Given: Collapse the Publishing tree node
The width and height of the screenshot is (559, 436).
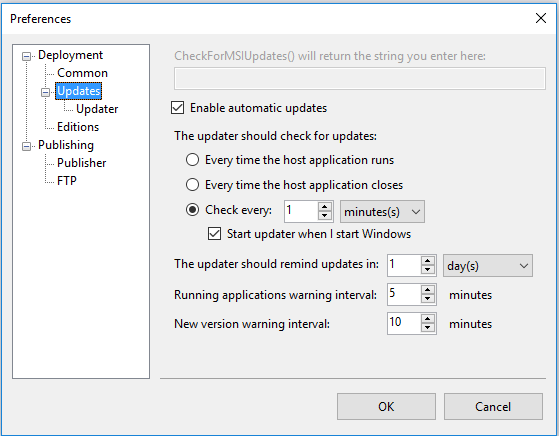Looking at the screenshot, I should click(x=26, y=146).
